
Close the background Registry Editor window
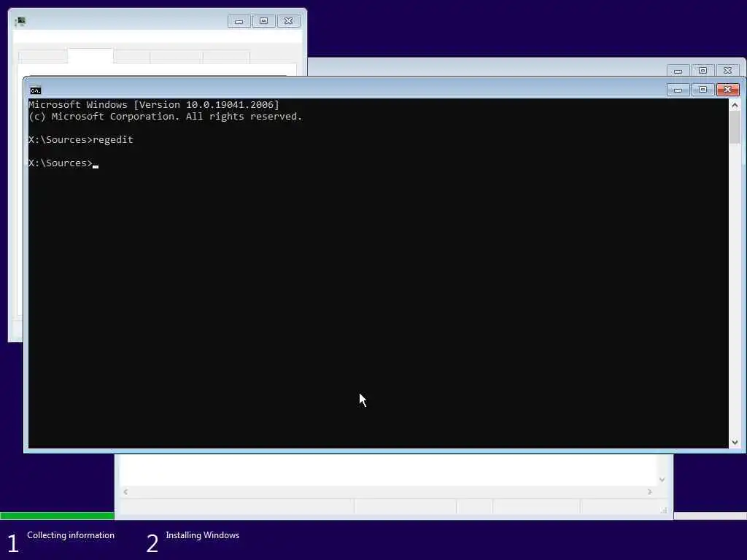pos(727,71)
